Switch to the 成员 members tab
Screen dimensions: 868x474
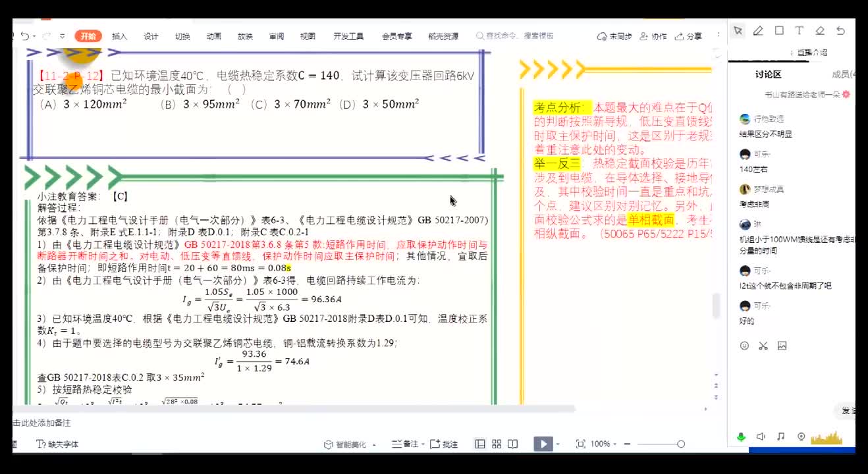click(x=842, y=74)
